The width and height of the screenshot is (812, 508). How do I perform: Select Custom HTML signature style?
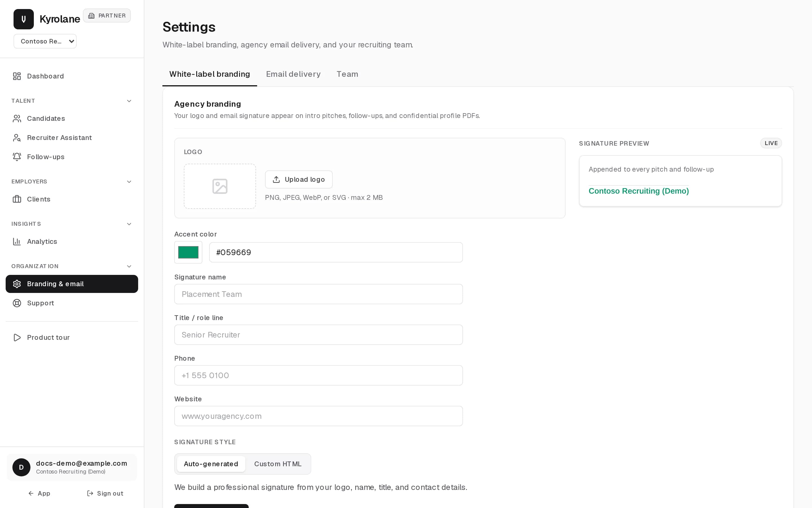click(x=278, y=464)
